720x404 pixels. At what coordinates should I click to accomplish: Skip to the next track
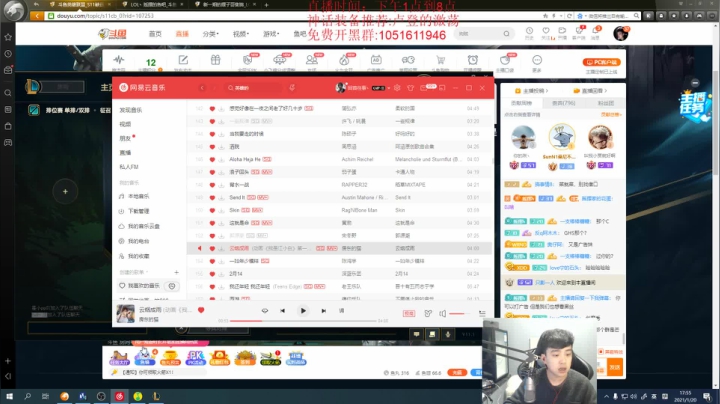click(x=324, y=311)
